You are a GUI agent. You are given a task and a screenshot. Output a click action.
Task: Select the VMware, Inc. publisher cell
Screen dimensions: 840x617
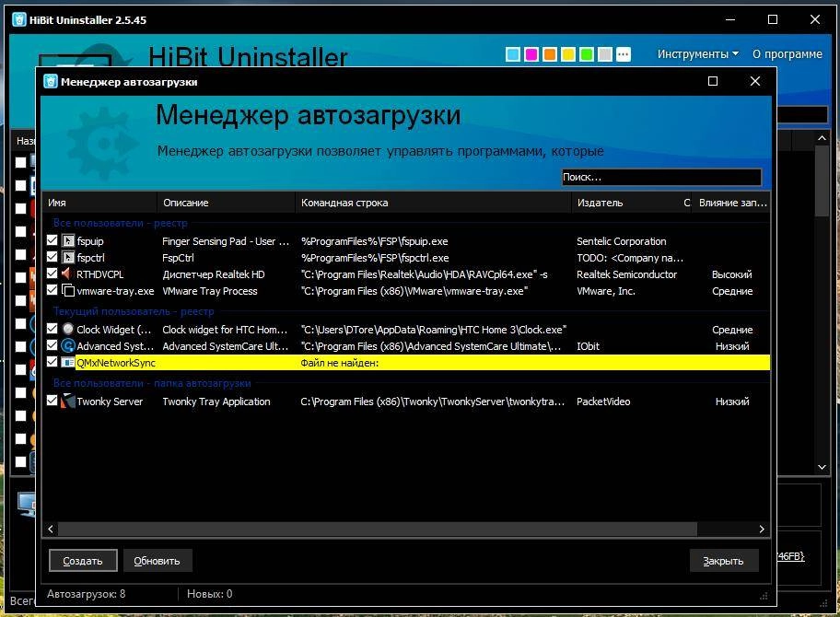(606, 291)
